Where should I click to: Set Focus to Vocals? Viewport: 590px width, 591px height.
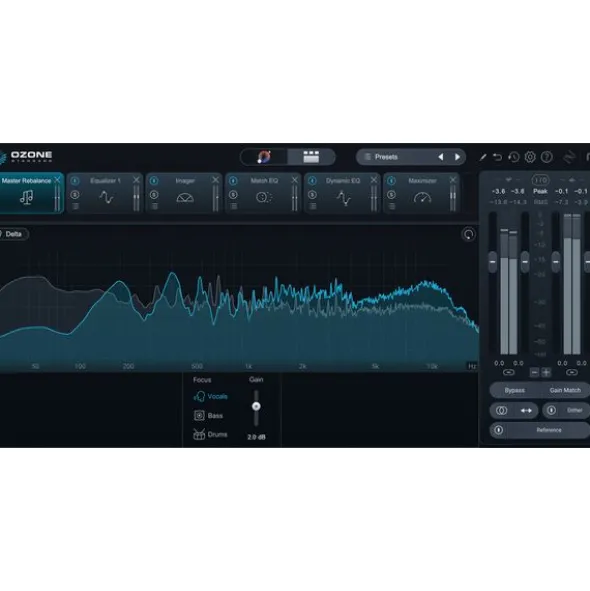(211, 397)
